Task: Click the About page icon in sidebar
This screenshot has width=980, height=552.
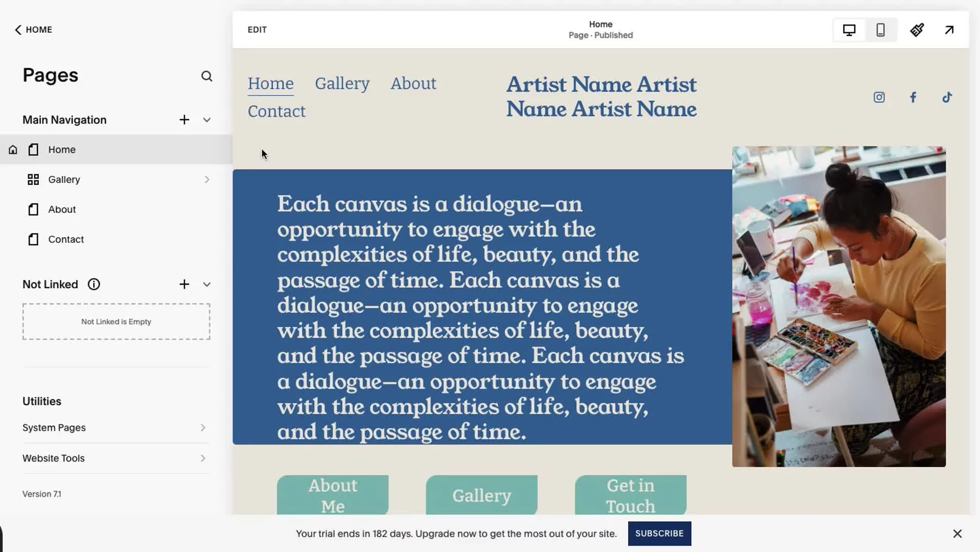Action: click(x=33, y=210)
